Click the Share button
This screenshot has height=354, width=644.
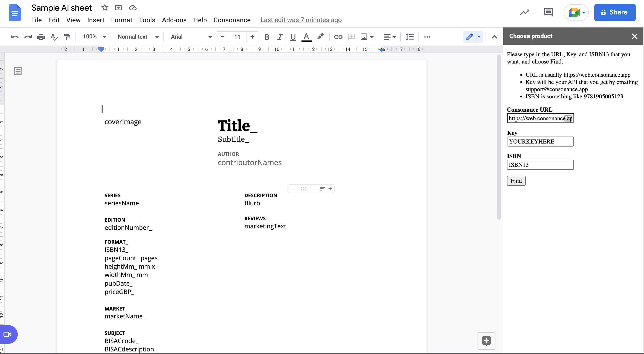[x=615, y=12]
